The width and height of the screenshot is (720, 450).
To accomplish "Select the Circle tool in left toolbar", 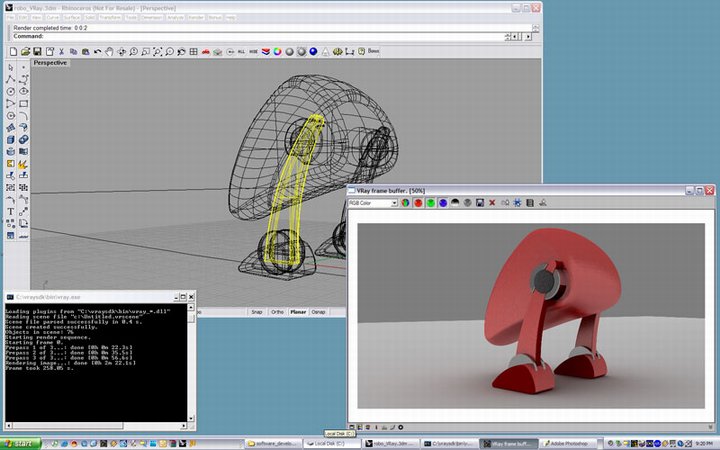I will click(x=11, y=91).
